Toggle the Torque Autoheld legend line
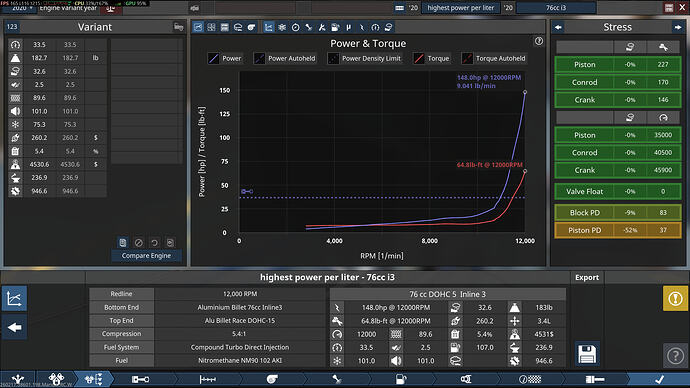The image size is (690, 388). 494,58
